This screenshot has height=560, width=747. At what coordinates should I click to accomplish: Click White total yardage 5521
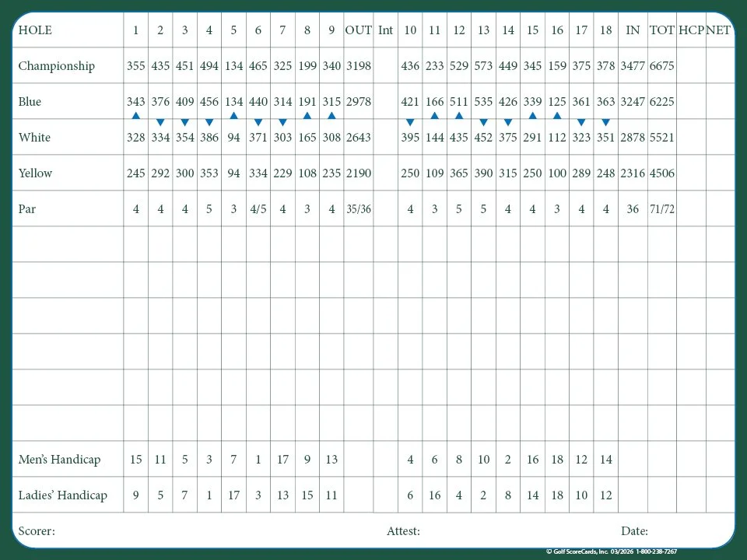tap(661, 137)
